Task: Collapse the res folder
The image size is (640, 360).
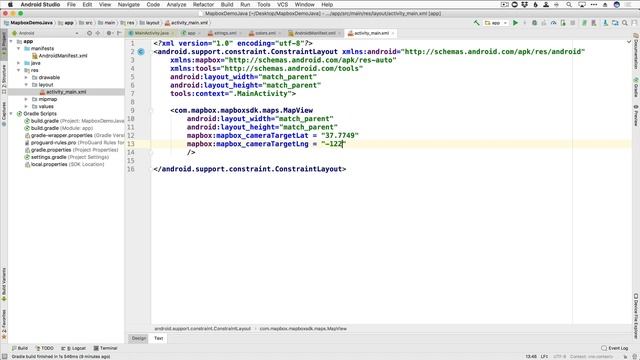Action: [x=19, y=70]
